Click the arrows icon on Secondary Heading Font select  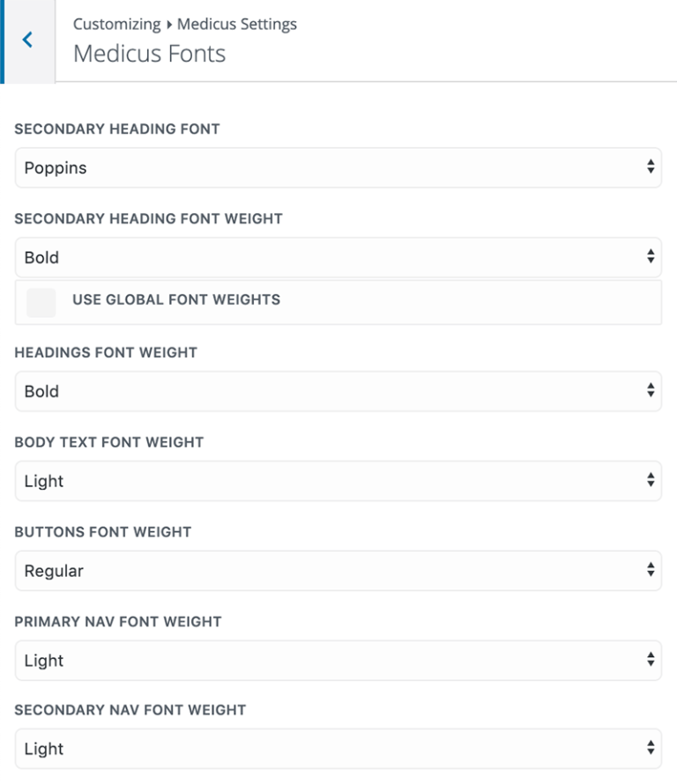[x=650, y=166]
